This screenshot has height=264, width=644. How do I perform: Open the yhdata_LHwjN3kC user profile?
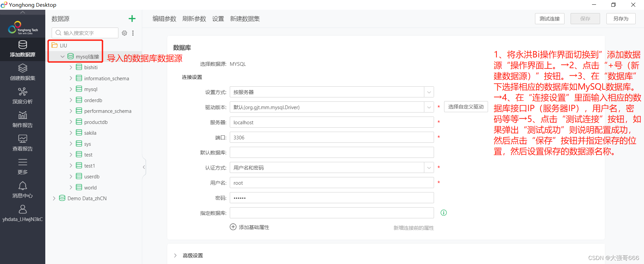click(22, 214)
